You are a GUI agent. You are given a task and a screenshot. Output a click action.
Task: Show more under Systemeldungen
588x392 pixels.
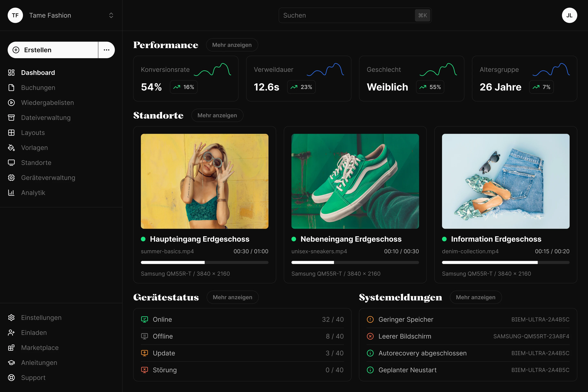pos(476,297)
